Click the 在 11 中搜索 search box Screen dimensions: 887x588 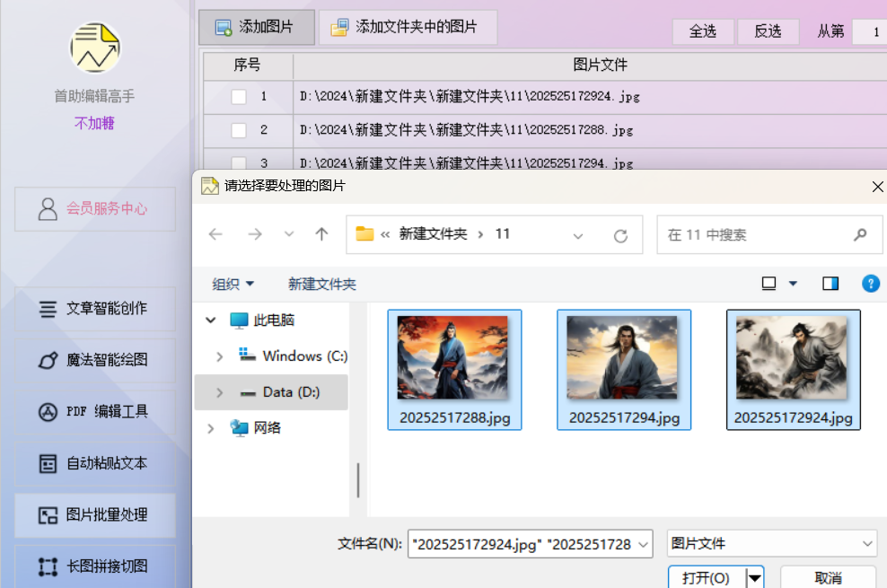click(769, 234)
